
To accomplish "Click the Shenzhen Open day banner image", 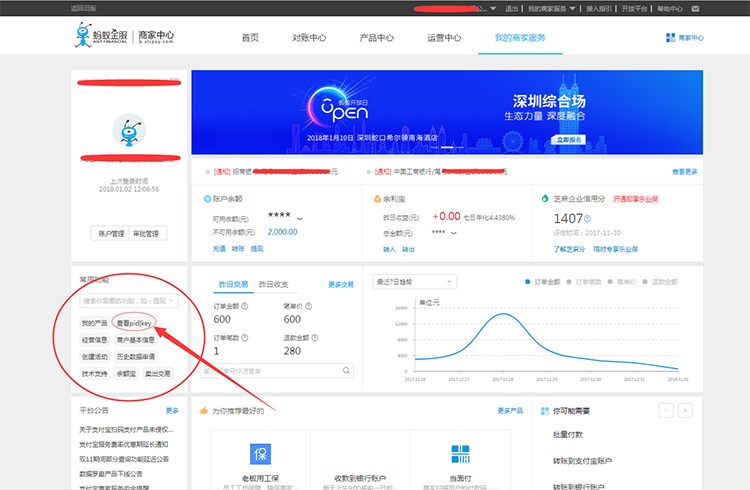I will pyautogui.click(x=447, y=112).
